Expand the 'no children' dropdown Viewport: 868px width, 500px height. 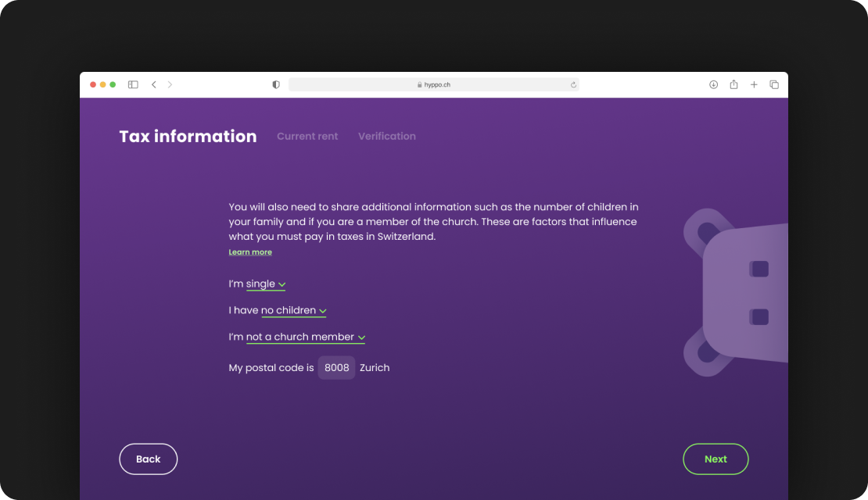point(293,311)
